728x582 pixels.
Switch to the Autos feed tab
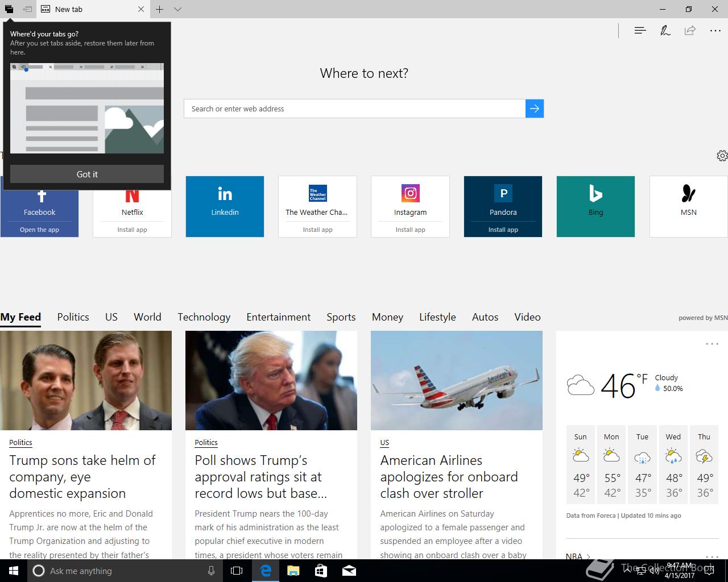click(x=485, y=317)
